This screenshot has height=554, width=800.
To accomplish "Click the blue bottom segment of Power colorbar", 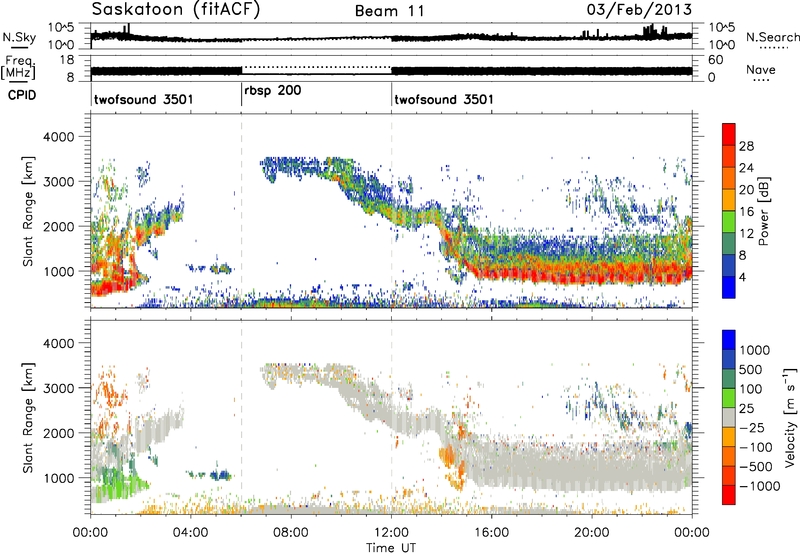I will [729, 287].
